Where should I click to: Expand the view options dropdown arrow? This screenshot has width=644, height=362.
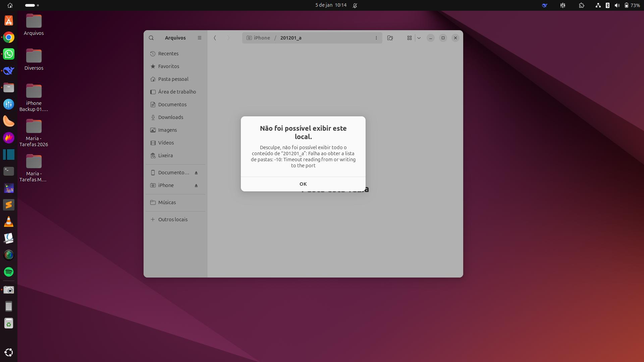[419, 38]
